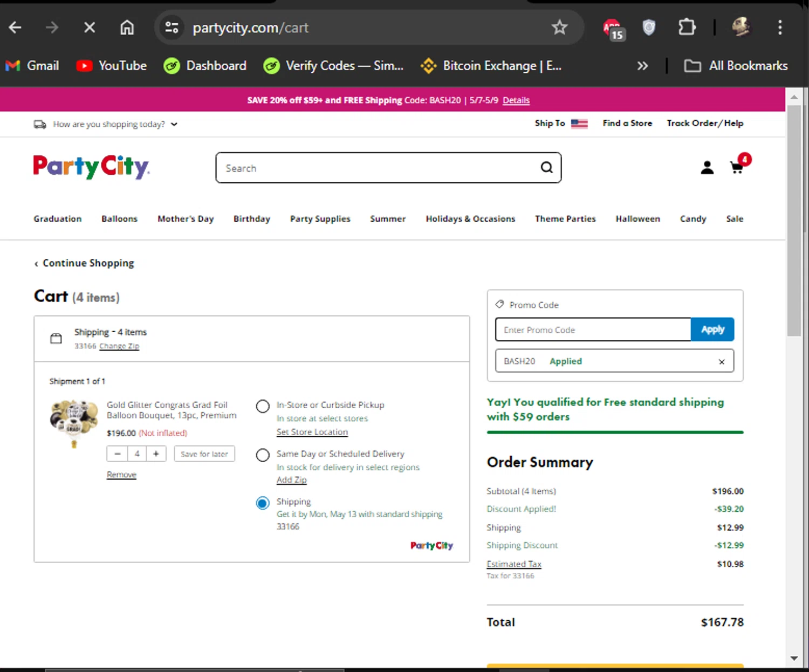Open the browser home page

pyautogui.click(x=127, y=28)
